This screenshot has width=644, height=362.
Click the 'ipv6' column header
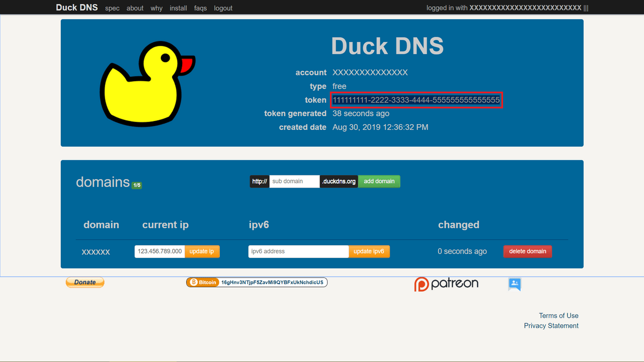[x=259, y=225]
